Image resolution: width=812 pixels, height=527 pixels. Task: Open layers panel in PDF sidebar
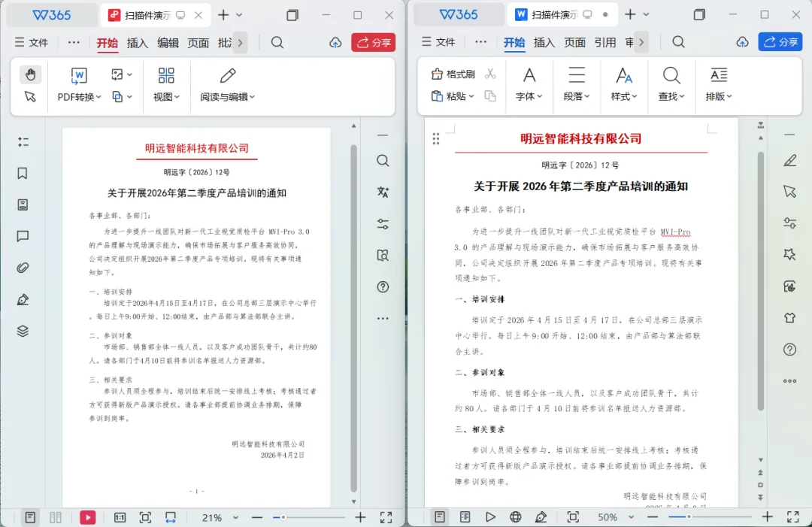coord(23,332)
